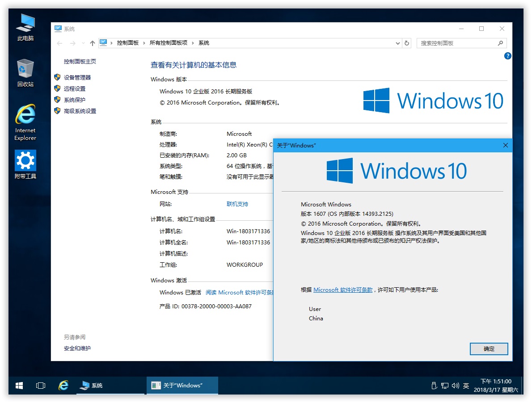Open the network tray icon
Image resolution: width=532 pixels, height=403 pixels.
coord(445,386)
